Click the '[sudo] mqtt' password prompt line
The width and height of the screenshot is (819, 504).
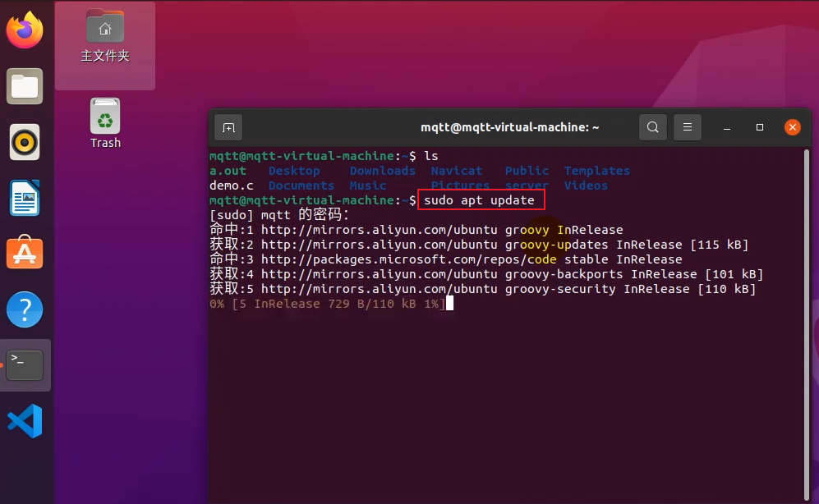pyautogui.click(x=279, y=214)
